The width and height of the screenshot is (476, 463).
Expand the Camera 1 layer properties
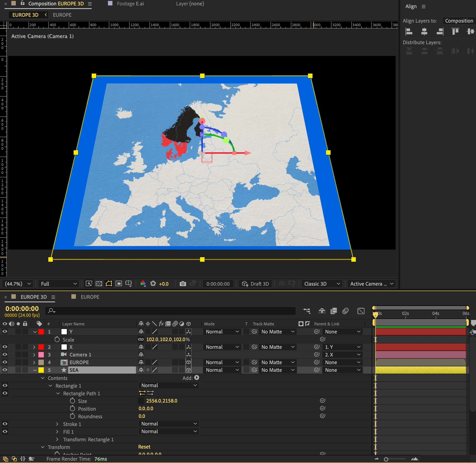[34, 354]
